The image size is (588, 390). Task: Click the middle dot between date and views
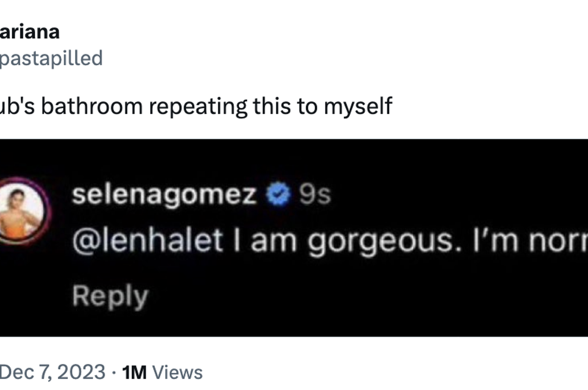pos(114,372)
